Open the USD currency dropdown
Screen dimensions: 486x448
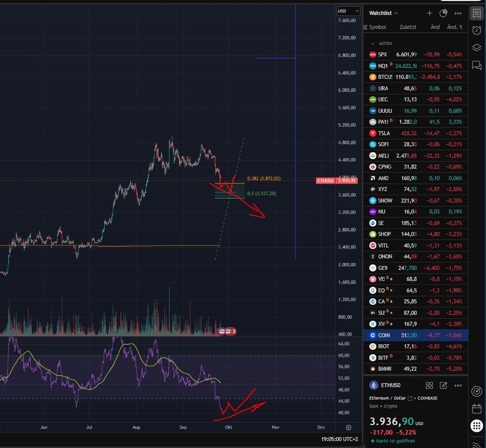click(x=348, y=10)
